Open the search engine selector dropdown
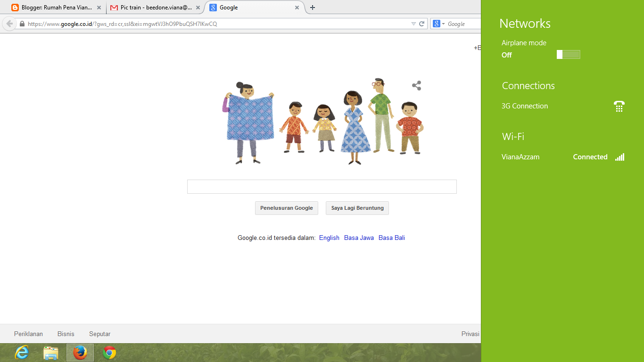The width and height of the screenshot is (644, 362). pos(439,24)
